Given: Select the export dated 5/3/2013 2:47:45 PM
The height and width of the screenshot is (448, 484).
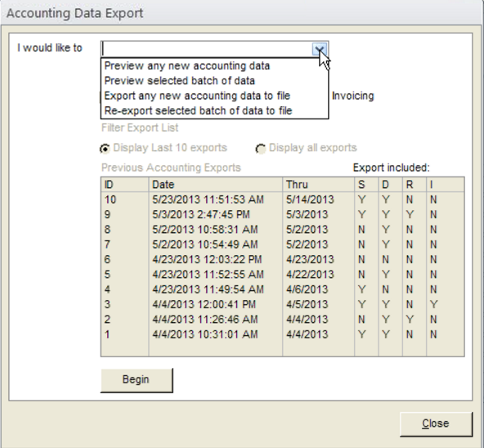Looking at the screenshot, I should pyautogui.click(x=282, y=214).
